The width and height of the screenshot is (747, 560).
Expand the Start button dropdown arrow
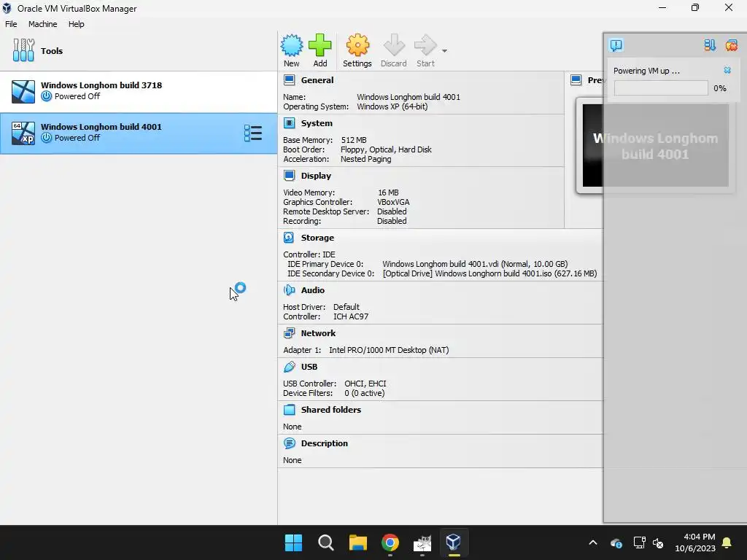point(444,51)
